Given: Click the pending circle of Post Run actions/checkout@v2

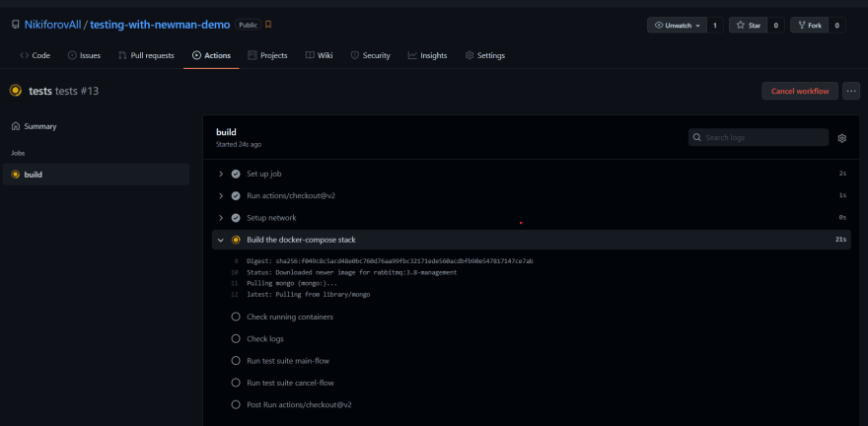Looking at the screenshot, I should tap(236, 404).
